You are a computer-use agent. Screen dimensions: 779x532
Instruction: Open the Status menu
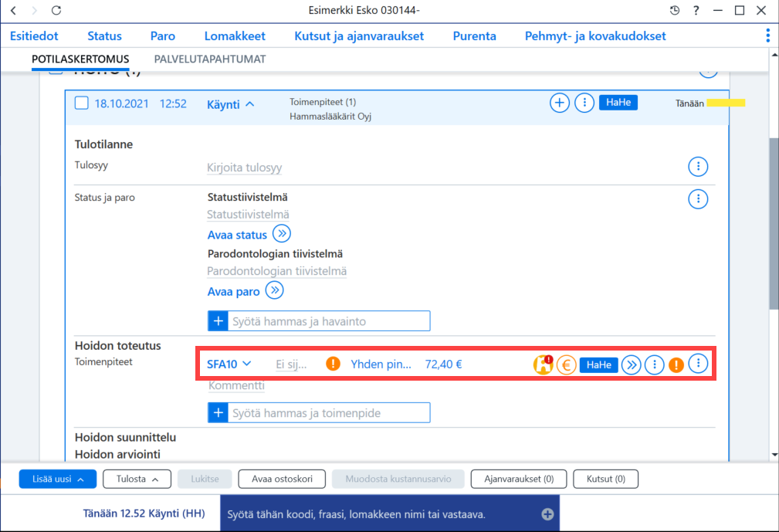(104, 36)
